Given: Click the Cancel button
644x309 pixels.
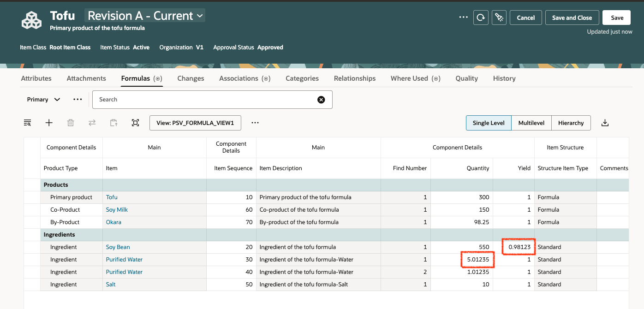Looking at the screenshot, I should tap(526, 18).
